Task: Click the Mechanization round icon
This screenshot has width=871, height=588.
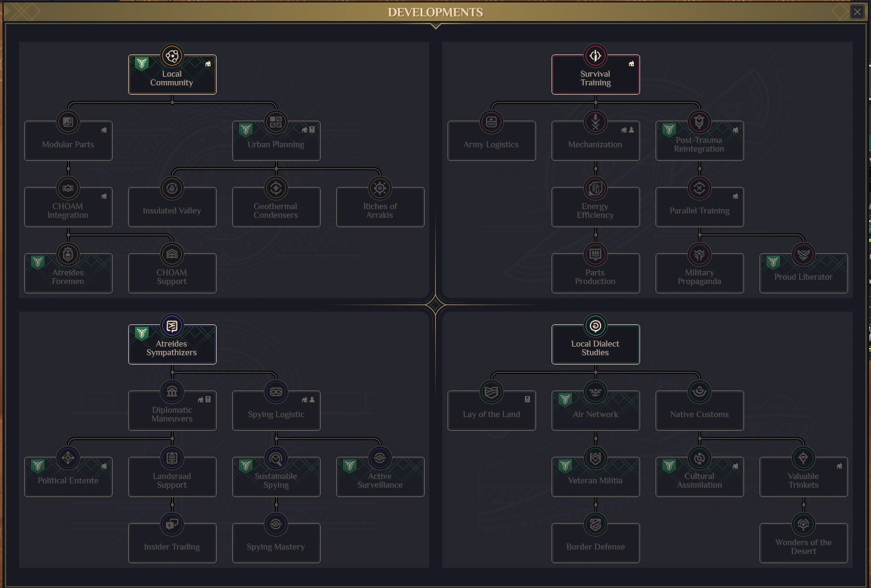Action: click(596, 122)
